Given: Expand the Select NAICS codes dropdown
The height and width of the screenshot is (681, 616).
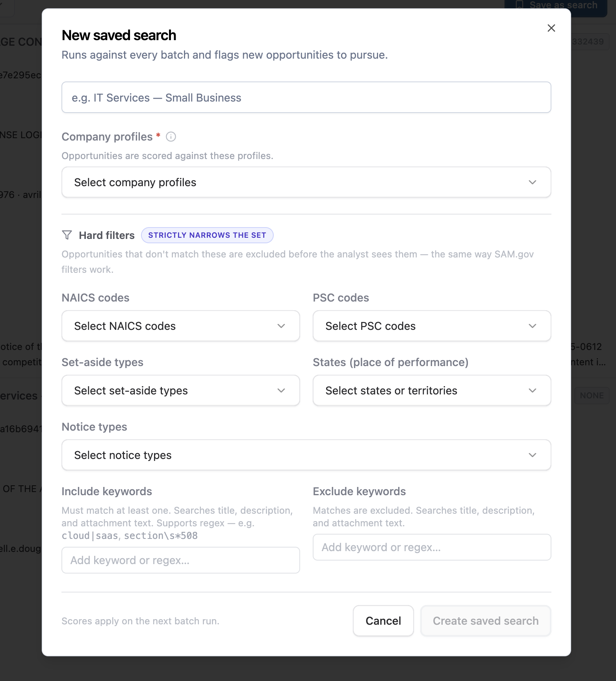Looking at the screenshot, I should click(x=180, y=326).
